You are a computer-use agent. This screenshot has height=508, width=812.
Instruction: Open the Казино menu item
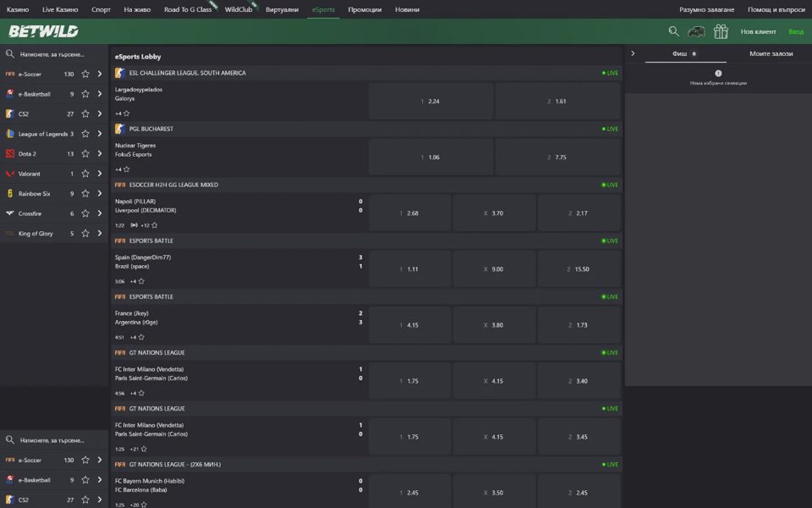(18, 9)
